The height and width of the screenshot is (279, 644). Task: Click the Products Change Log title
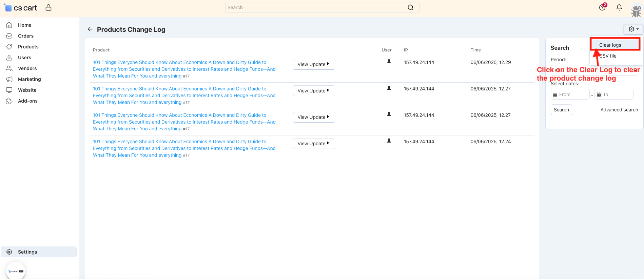(131, 29)
